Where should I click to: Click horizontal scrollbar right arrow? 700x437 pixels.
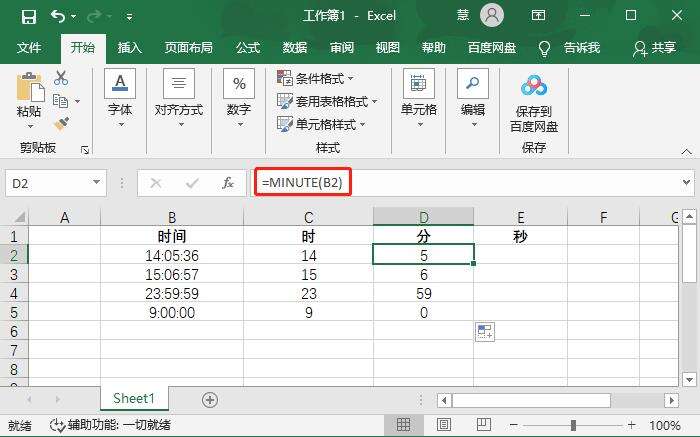point(671,400)
